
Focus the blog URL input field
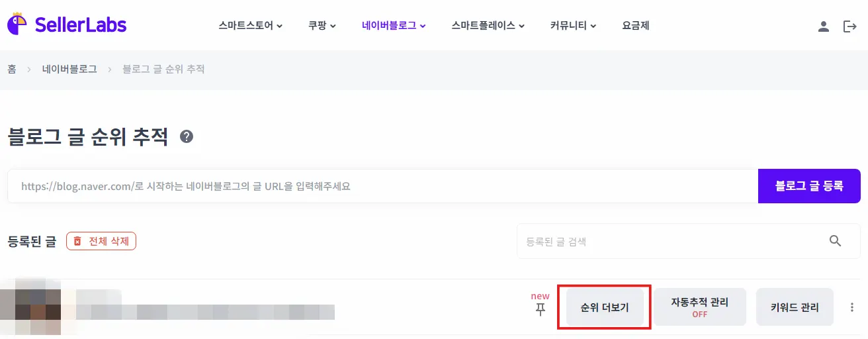[x=382, y=186]
